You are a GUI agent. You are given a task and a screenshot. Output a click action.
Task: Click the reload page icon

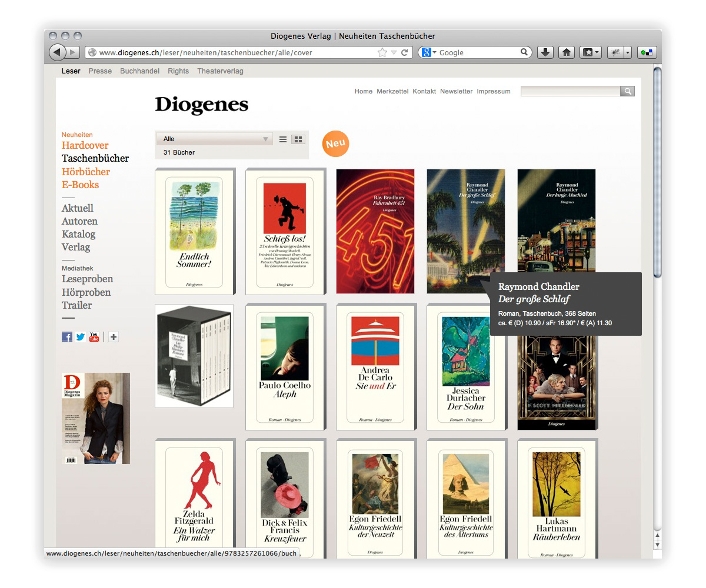(405, 52)
